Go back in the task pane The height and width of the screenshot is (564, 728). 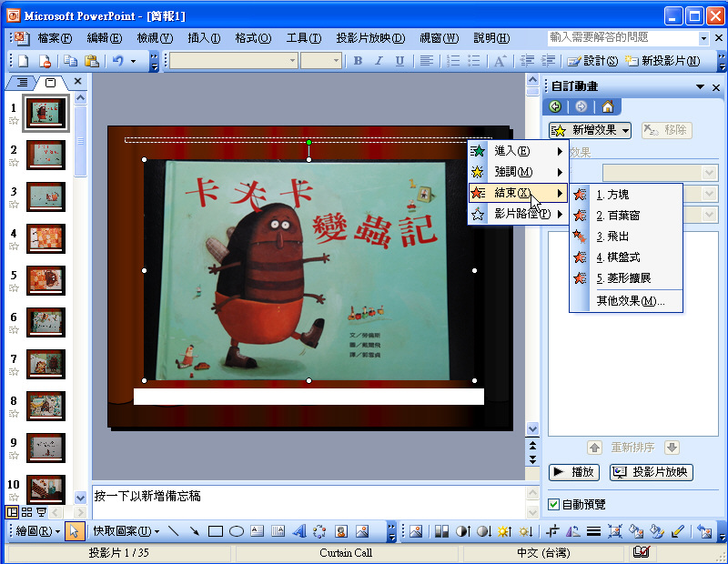point(555,106)
